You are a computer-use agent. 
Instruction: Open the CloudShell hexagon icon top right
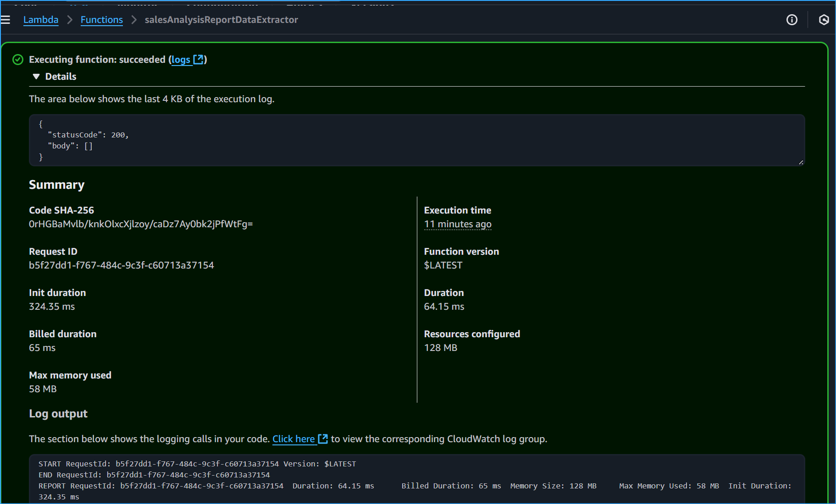coord(824,20)
